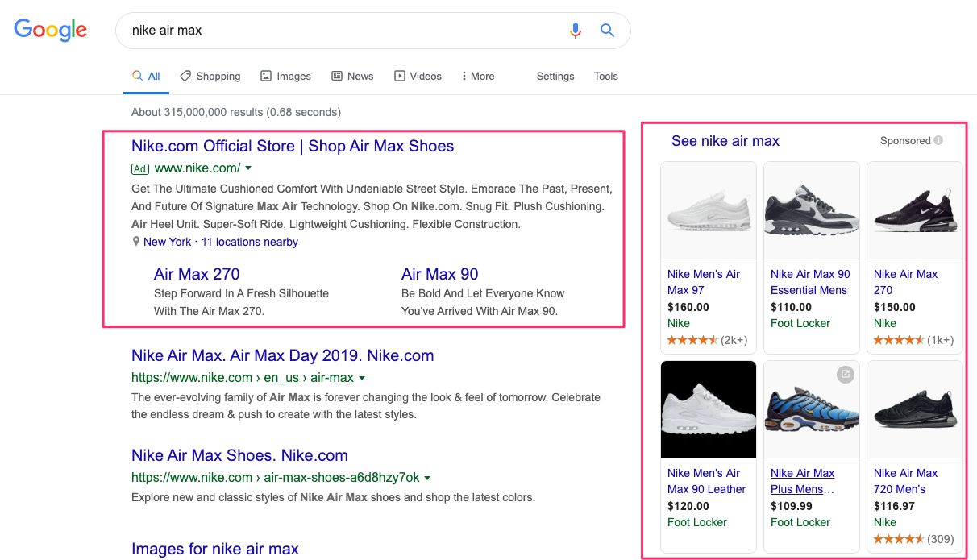Open the Settings menu

(555, 76)
